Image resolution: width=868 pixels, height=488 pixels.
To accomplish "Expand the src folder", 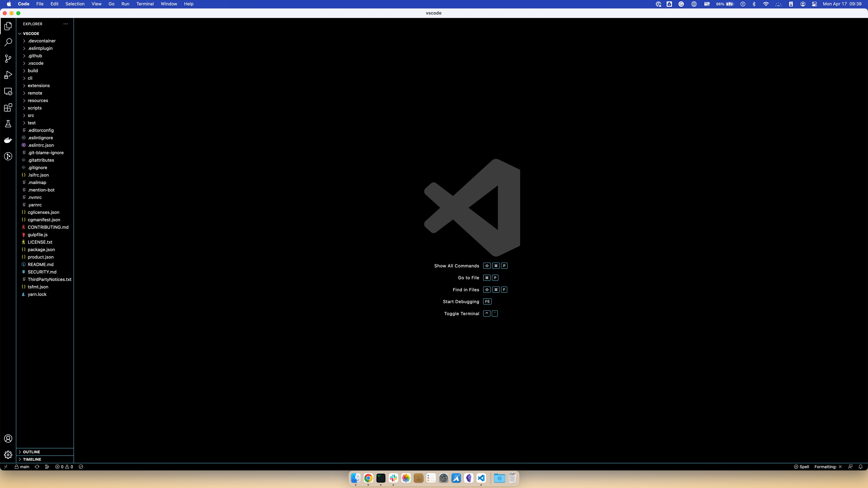I will pos(31,115).
